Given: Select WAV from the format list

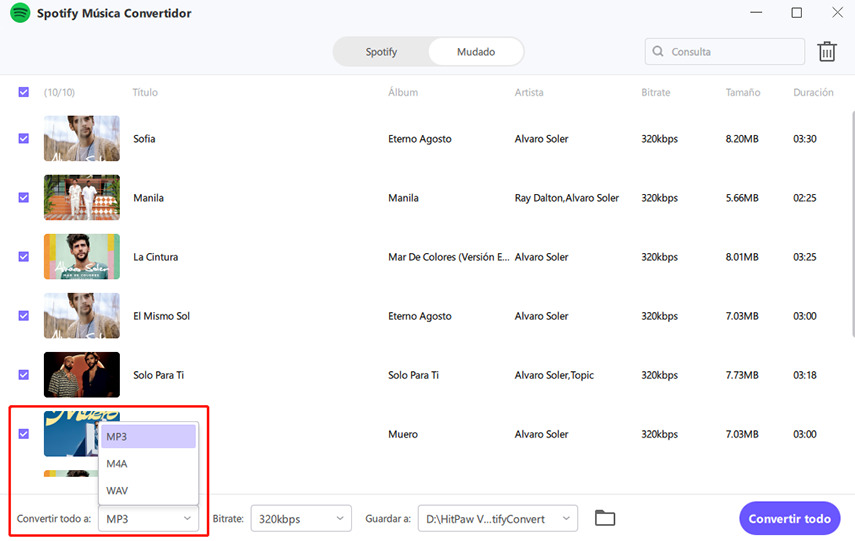Looking at the screenshot, I should (148, 490).
